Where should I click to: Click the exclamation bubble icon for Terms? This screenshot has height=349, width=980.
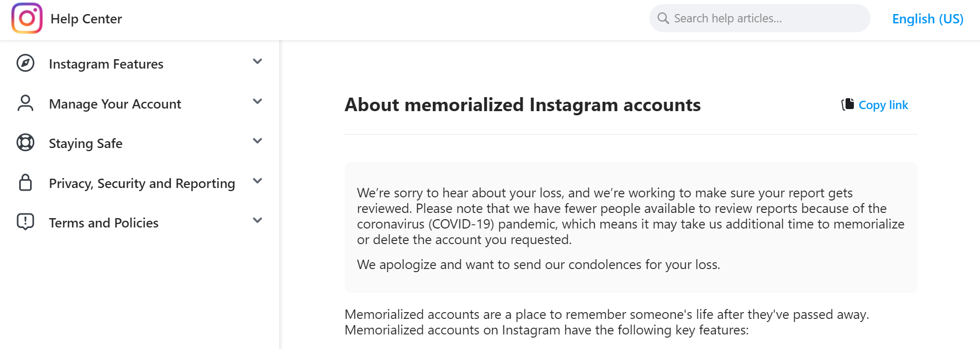pyautogui.click(x=25, y=222)
